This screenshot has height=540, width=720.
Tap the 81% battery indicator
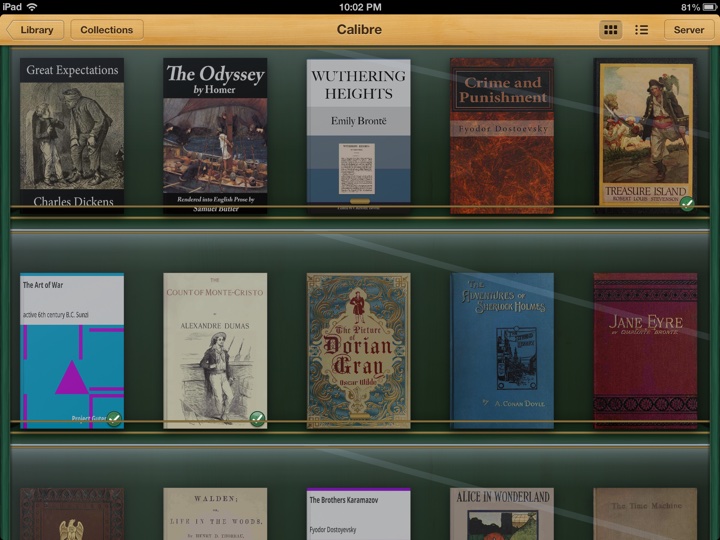coord(698,7)
